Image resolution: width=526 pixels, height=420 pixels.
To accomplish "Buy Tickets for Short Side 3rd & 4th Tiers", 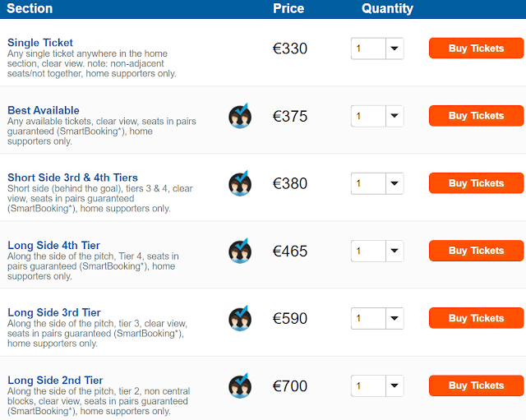I will pyautogui.click(x=476, y=183).
